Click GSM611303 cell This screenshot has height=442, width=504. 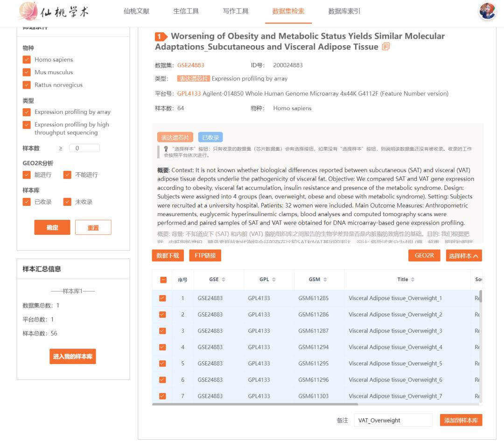tap(314, 396)
